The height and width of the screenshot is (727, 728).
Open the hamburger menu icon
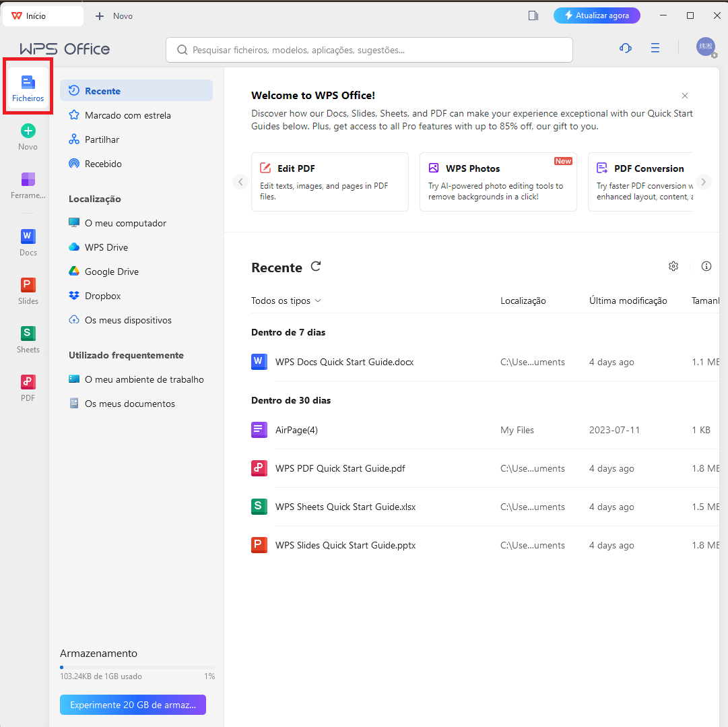click(655, 48)
